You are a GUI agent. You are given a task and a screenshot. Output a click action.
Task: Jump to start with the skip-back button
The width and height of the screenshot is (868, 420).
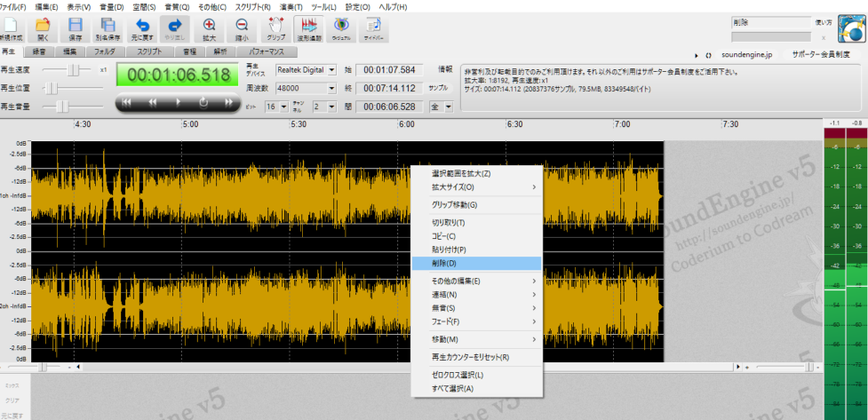tap(126, 102)
